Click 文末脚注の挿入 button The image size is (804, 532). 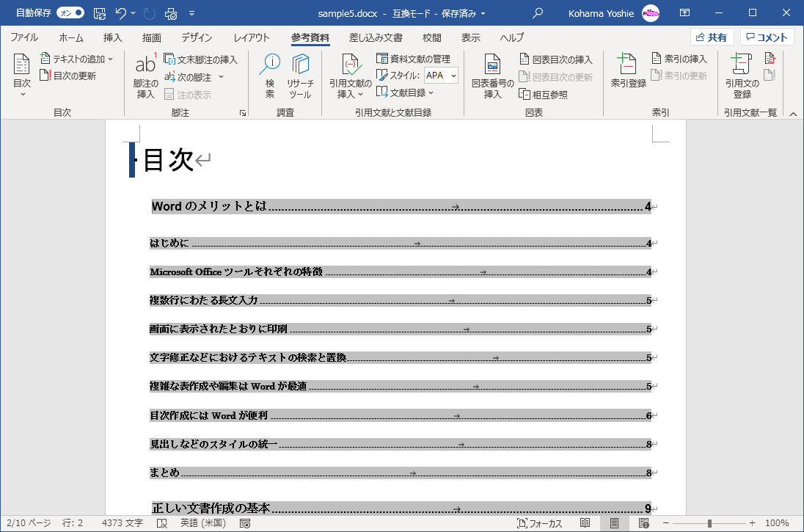(x=200, y=59)
